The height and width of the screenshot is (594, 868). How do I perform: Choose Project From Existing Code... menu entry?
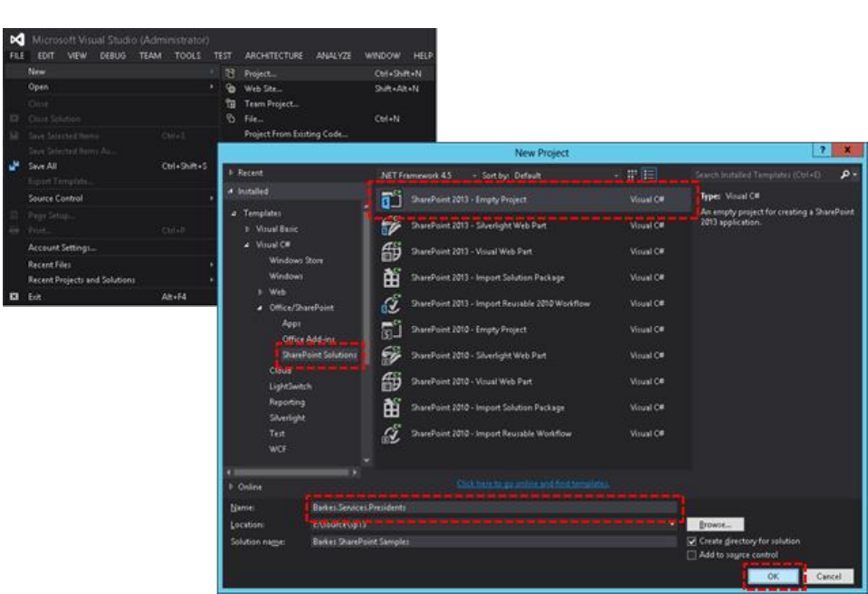point(296,134)
